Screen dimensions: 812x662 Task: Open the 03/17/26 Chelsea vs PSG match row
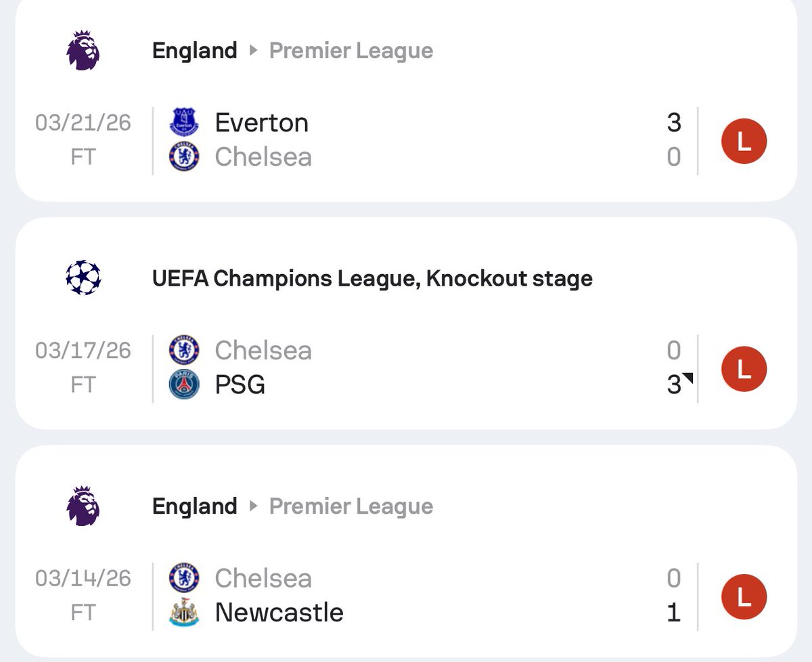[406, 368]
